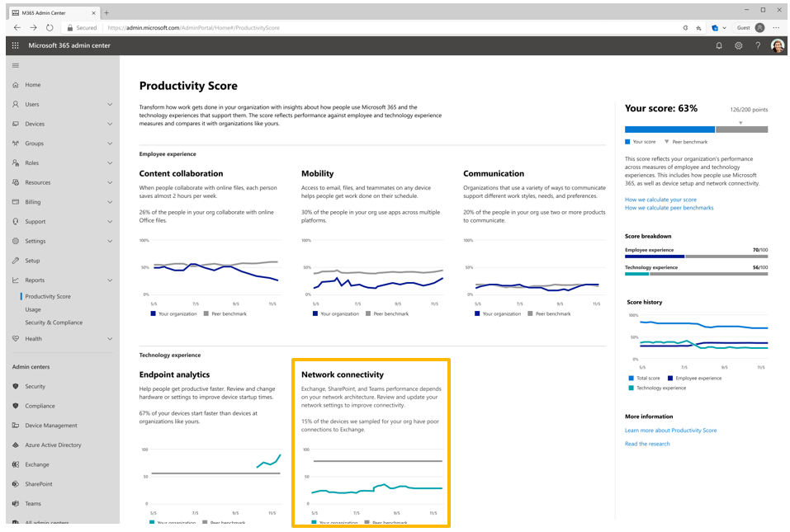Expand the Roles menu chevron

[x=110, y=163]
